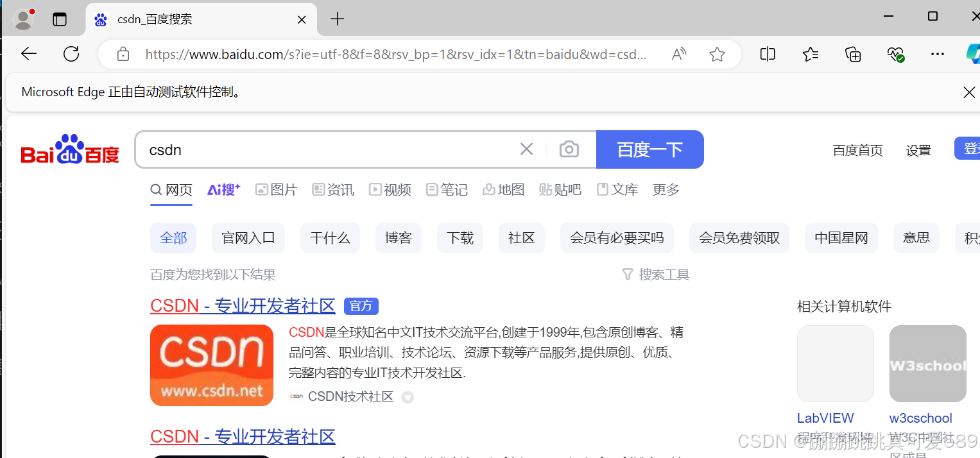This screenshot has height=458, width=980.
Task: Switch to the 文库 tab
Action: click(617, 190)
